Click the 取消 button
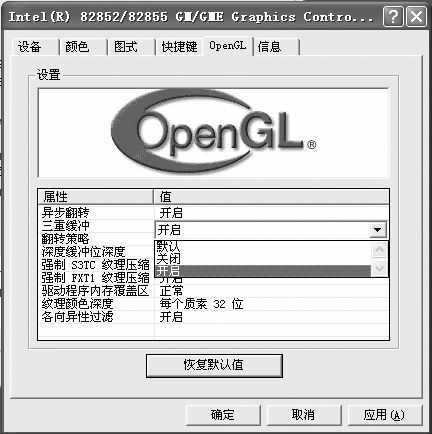 point(303,415)
